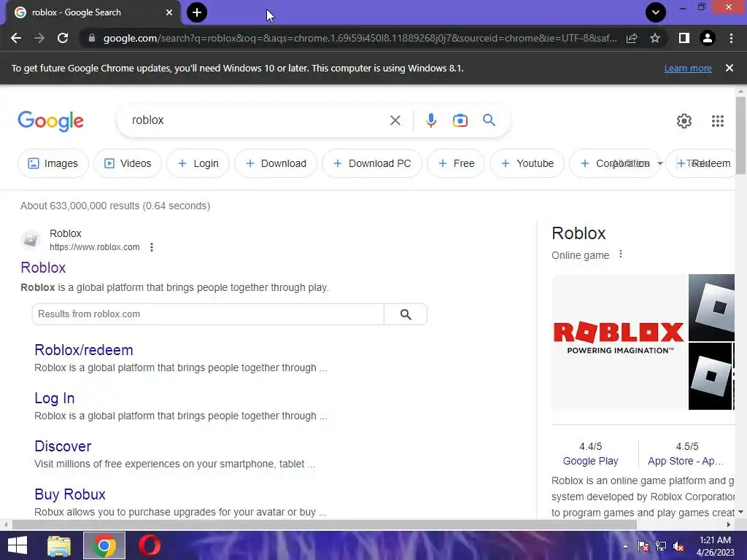Open the App Store rating link
747x560 pixels.
point(686,461)
